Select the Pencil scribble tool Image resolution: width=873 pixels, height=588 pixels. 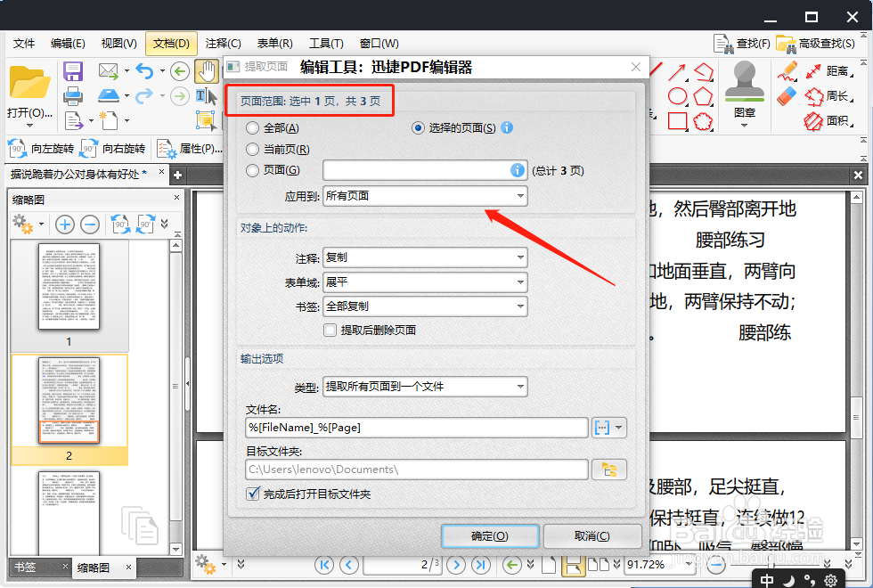787,71
